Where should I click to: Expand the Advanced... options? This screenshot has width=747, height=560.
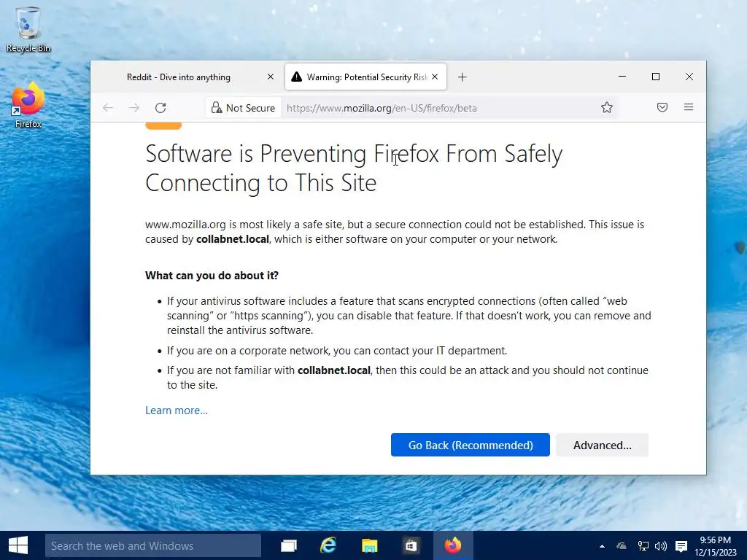click(602, 445)
